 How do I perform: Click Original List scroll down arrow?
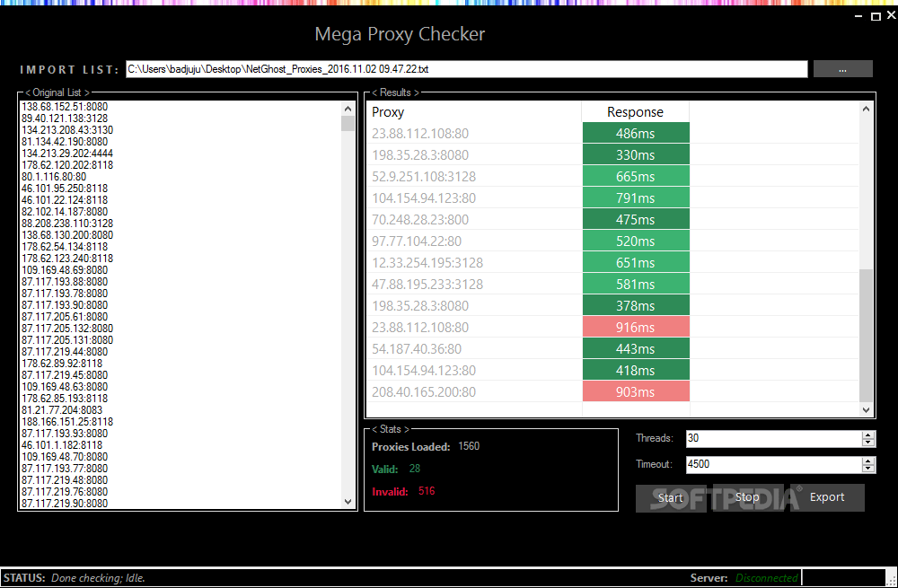coord(348,502)
